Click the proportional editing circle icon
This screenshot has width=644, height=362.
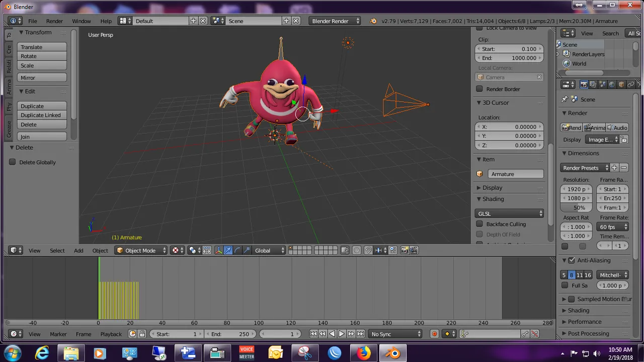point(357,250)
